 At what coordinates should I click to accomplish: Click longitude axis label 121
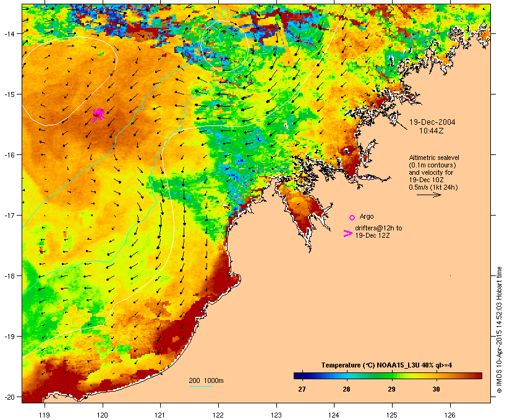[x=160, y=415]
